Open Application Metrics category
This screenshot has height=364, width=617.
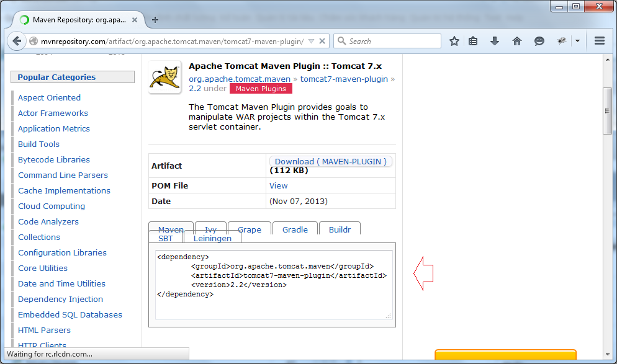point(54,128)
